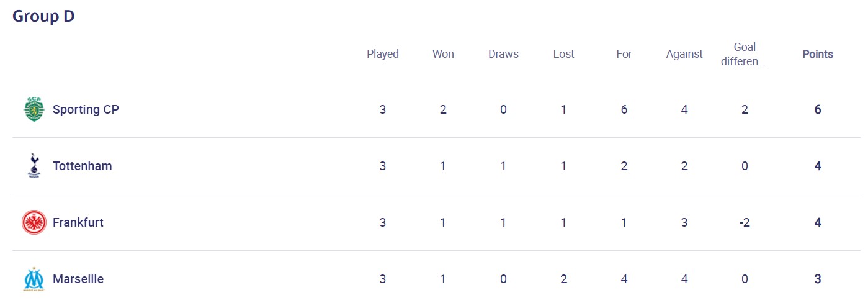868x308 pixels.
Task: Click the Frankfurt eagle crest
Action: click(x=34, y=222)
